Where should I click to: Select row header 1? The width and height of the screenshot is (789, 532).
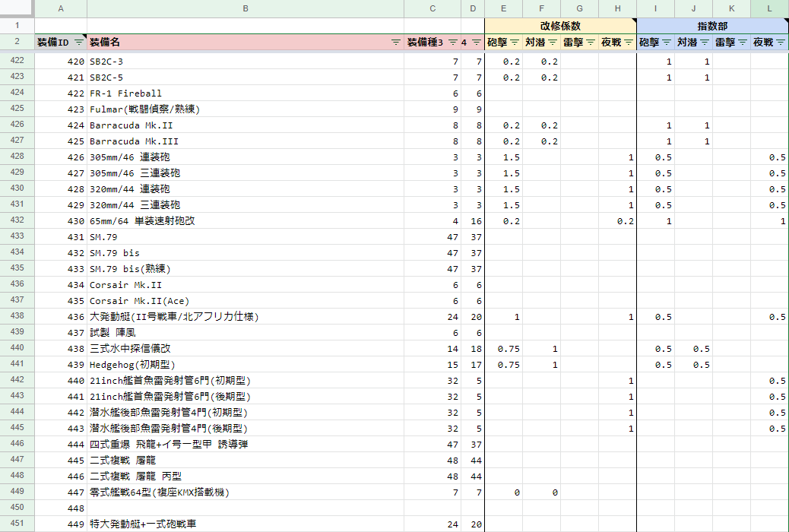17,26
